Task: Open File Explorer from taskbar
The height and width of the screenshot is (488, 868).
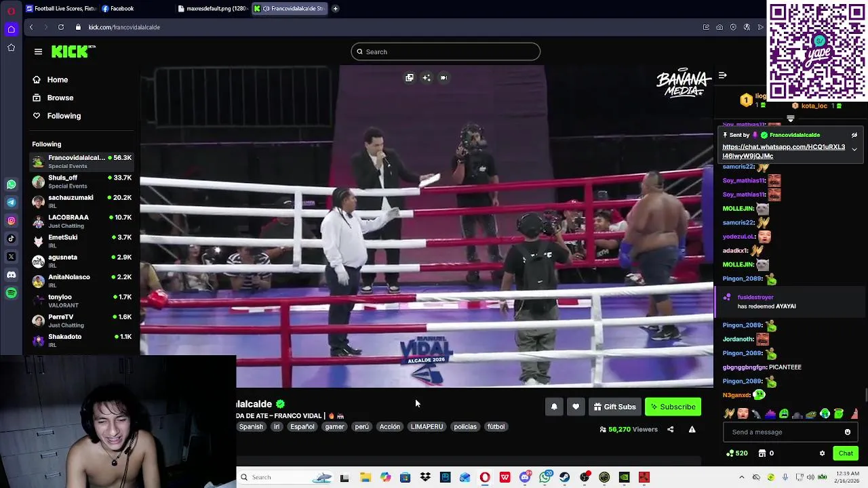Action: pos(366,477)
